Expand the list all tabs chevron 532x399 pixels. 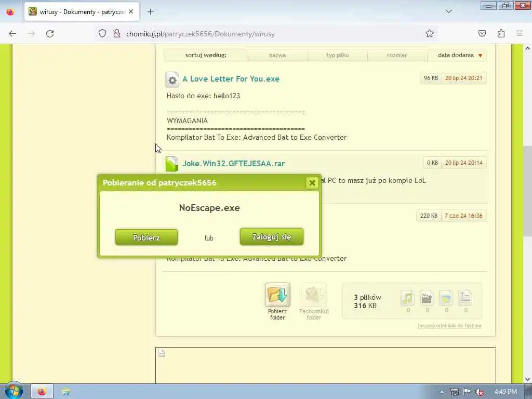448,11
